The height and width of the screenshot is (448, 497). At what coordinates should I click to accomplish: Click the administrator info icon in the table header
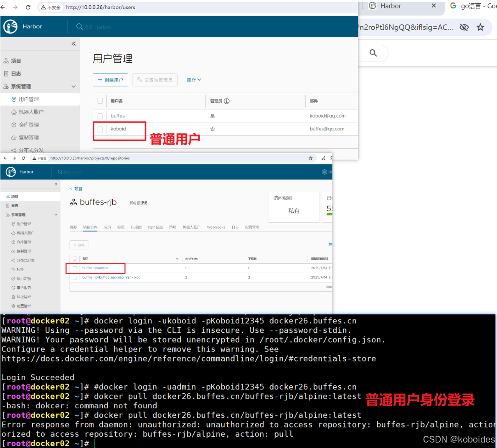point(227,101)
